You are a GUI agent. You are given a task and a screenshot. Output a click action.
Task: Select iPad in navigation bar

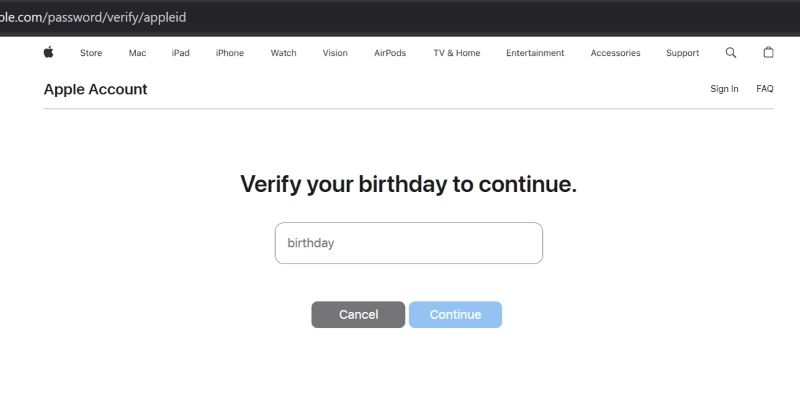(x=180, y=53)
